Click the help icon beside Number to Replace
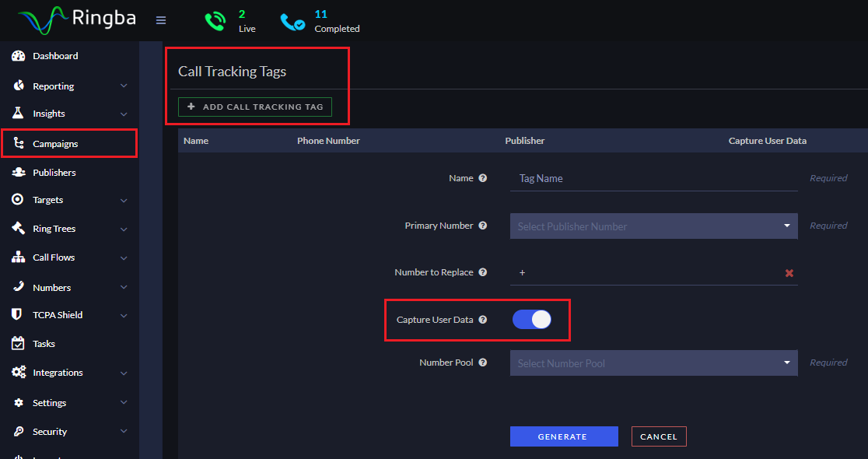The image size is (868, 459). point(483,272)
